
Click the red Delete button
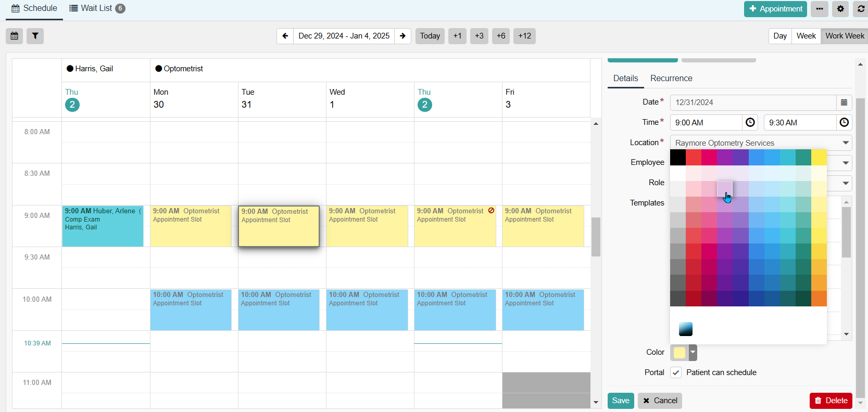[x=831, y=401]
